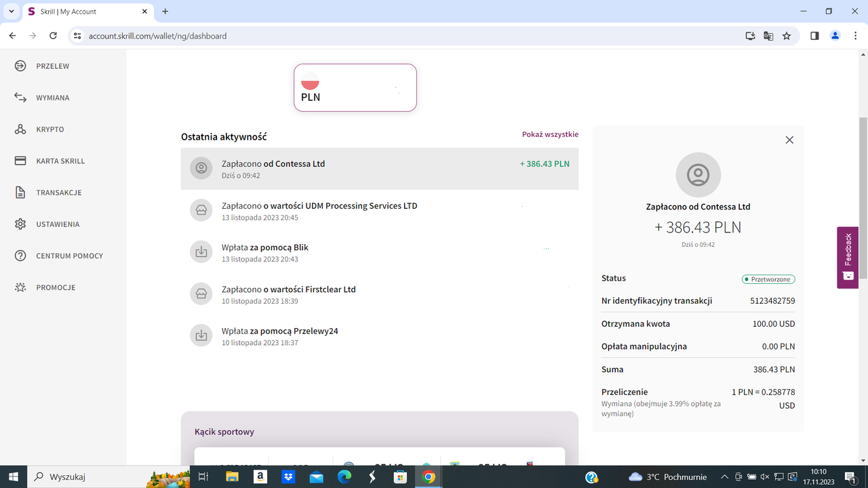Viewport: 868px width, 488px height.
Task: Go forward in browser history
Action: 33,36
